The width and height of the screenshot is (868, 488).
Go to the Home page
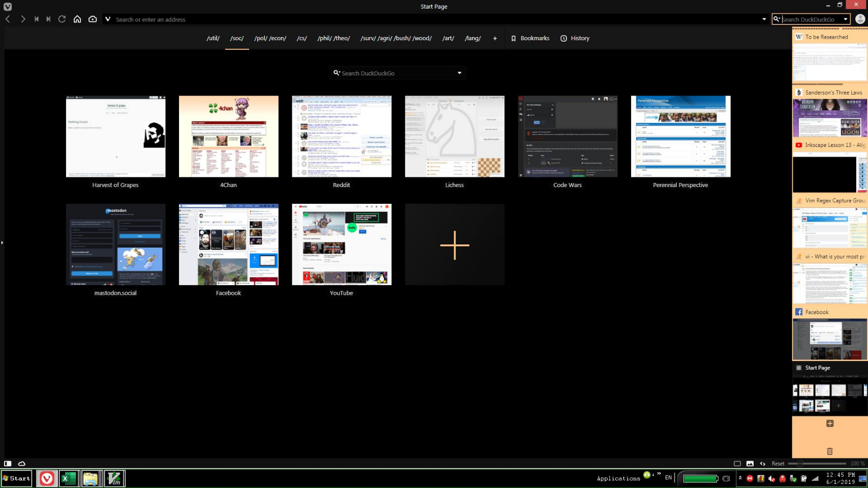point(77,19)
